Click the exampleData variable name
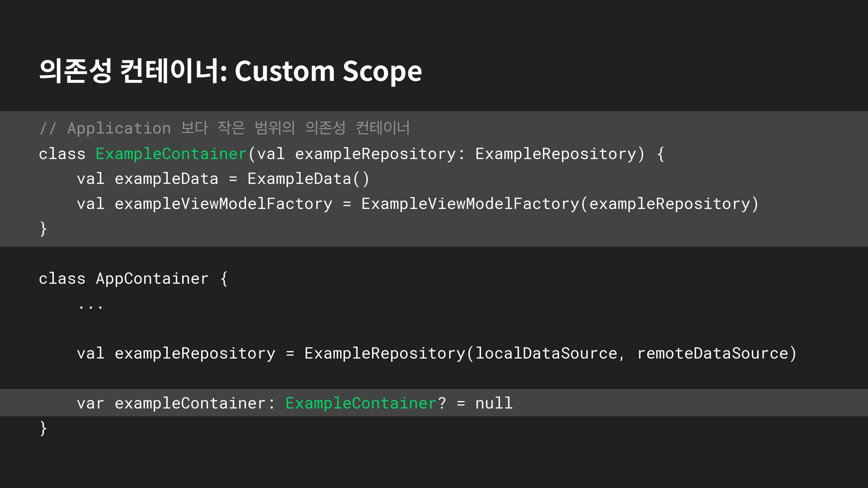 (x=166, y=179)
